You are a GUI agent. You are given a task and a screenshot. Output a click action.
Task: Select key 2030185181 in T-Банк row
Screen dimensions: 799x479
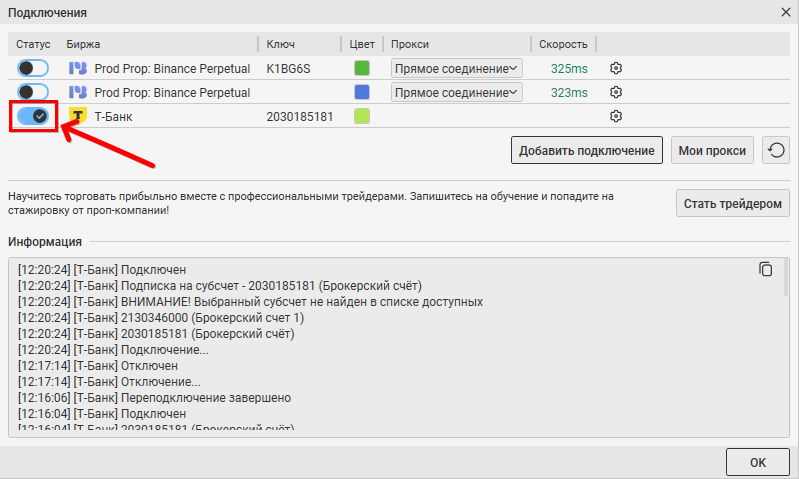click(x=300, y=117)
